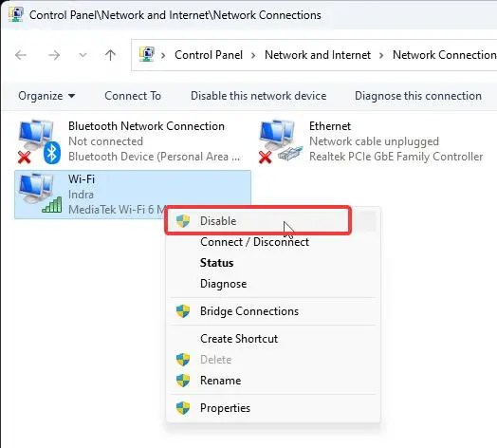Click the Back navigation arrow

click(21, 55)
